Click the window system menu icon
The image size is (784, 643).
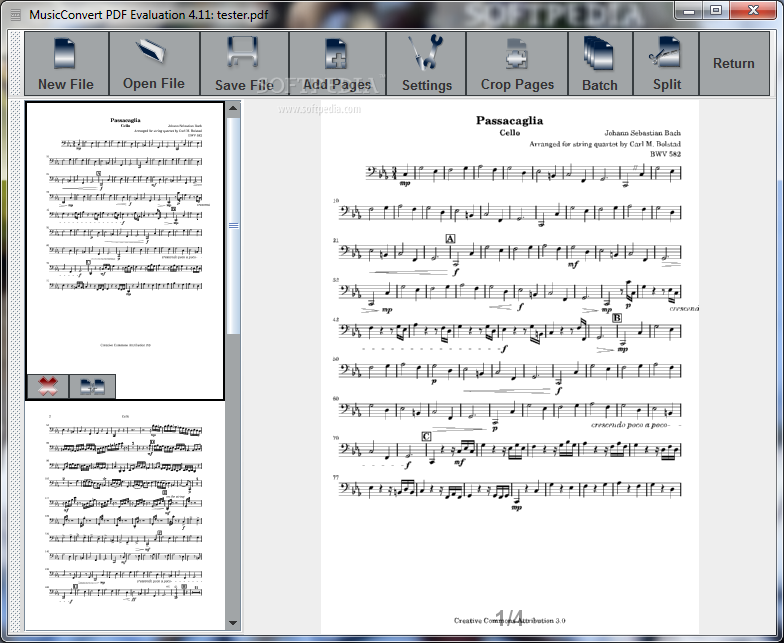pos(16,14)
